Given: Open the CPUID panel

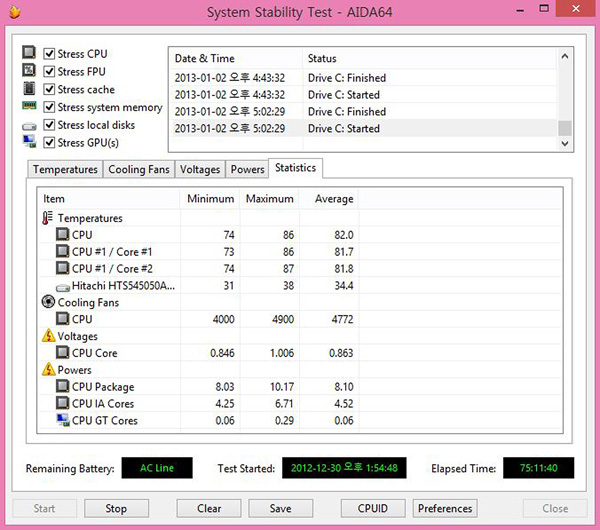Looking at the screenshot, I should coord(373,508).
